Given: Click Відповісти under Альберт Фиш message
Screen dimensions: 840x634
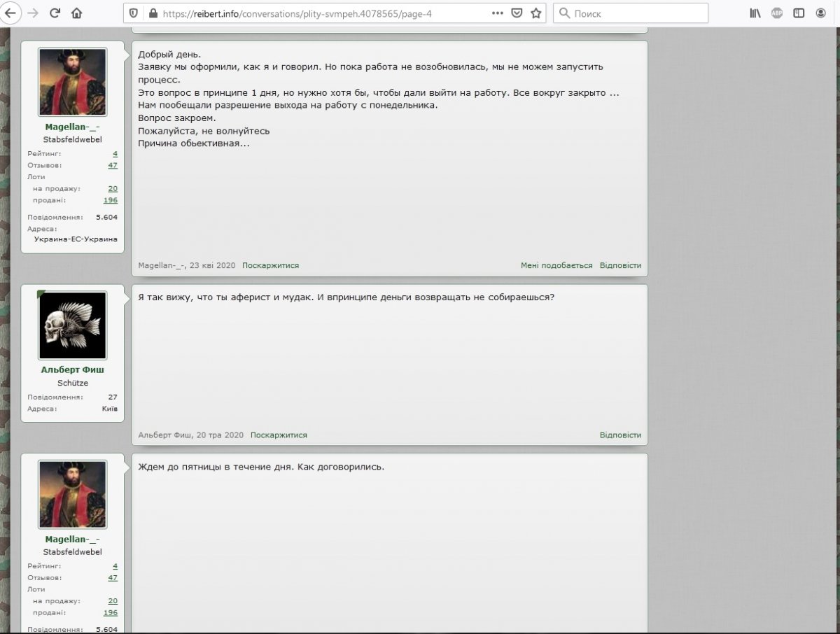Looking at the screenshot, I should 620,435.
